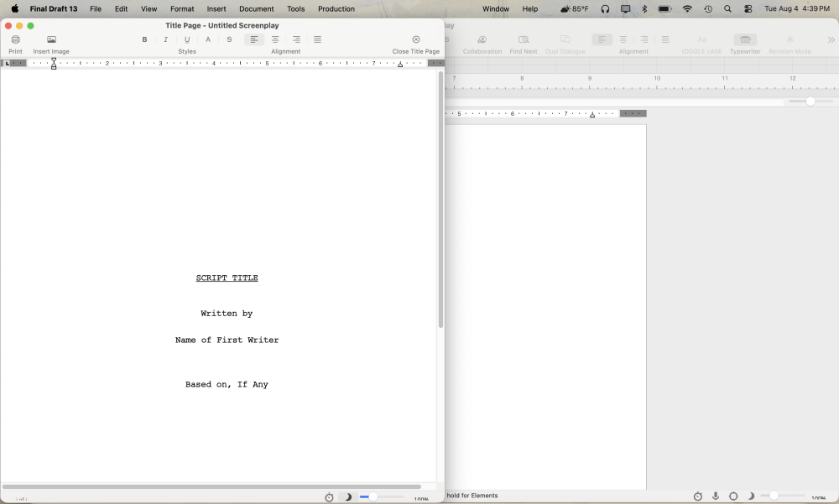Toggle night mode in Title Page status bar
The image size is (839, 504).
(348, 497)
